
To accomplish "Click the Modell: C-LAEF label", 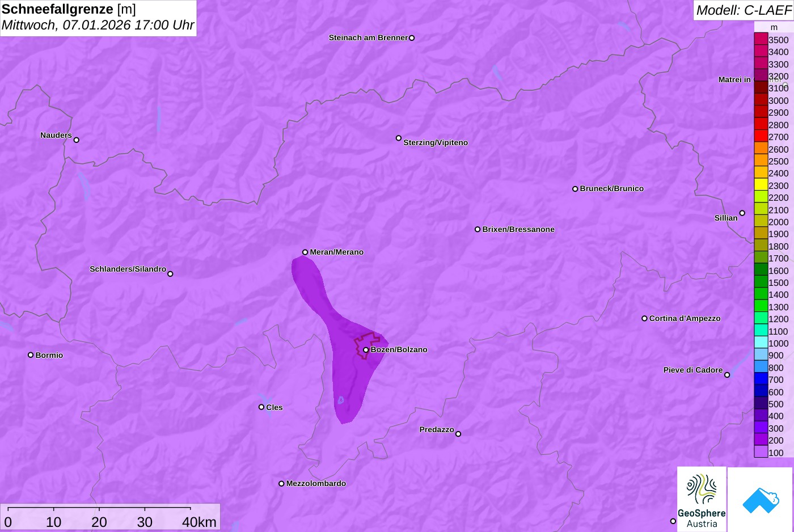I will point(744,10).
